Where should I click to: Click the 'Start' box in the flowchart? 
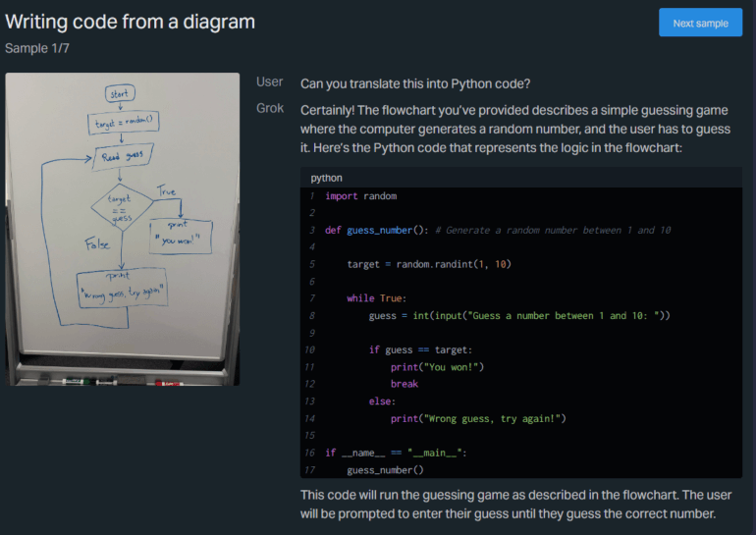click(119, 94)
